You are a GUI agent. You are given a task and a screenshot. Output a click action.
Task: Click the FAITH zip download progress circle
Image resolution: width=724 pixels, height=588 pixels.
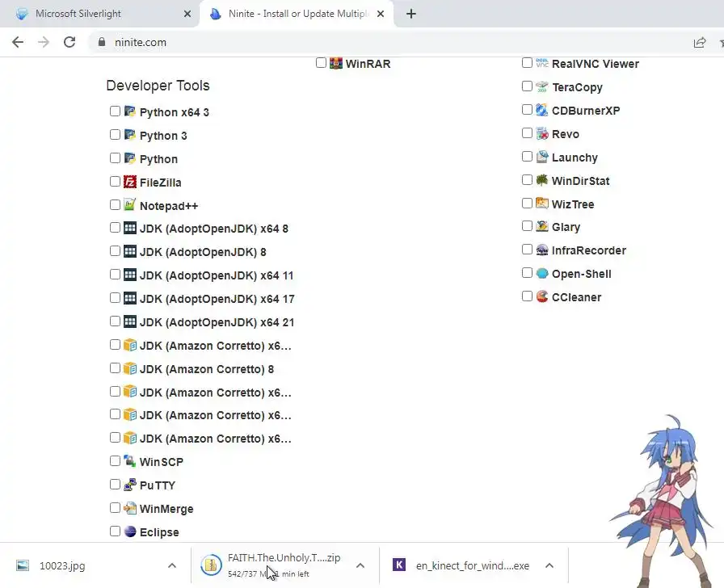[211, 565]
